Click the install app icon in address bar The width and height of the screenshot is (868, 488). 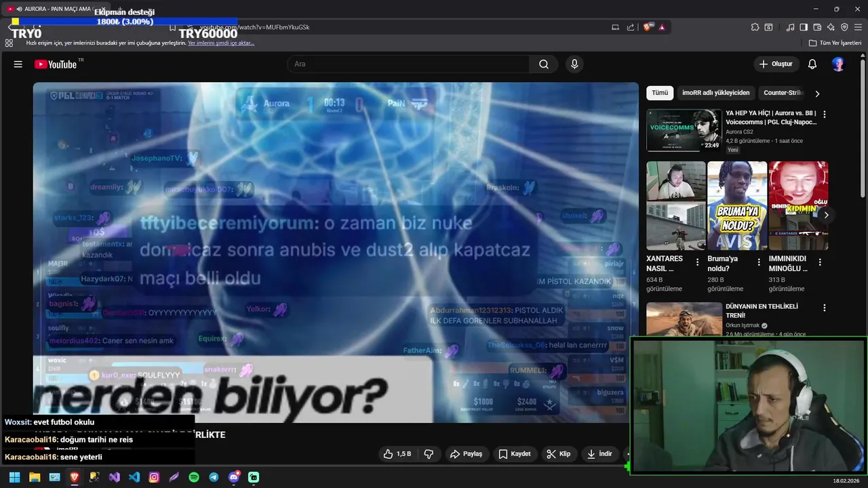(x=615, y=27)
